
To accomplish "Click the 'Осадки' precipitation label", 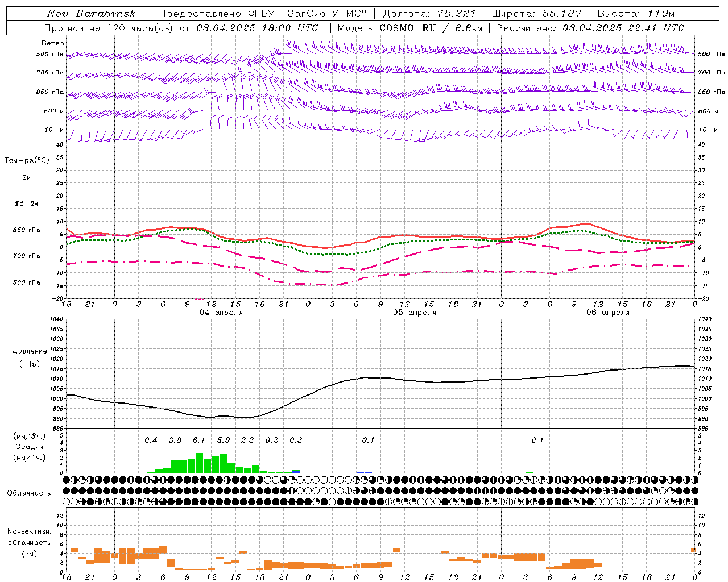I will [29, 447].
